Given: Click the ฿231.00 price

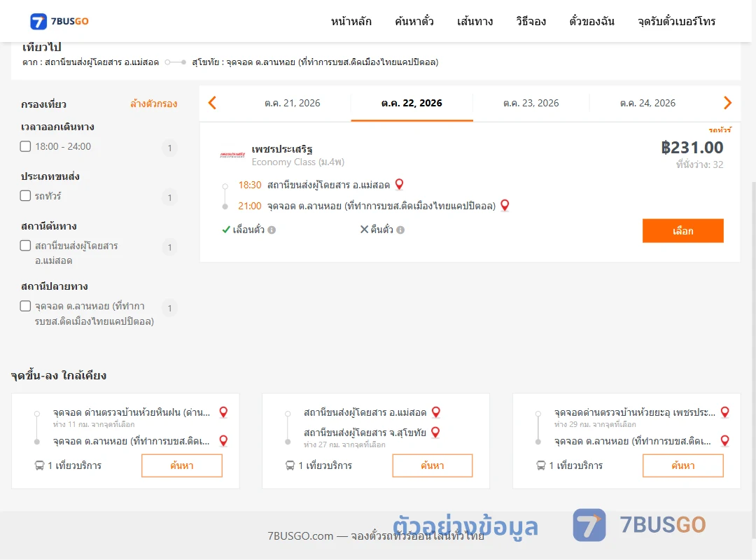Looking at the screenshot, I should tap(692, 147).
